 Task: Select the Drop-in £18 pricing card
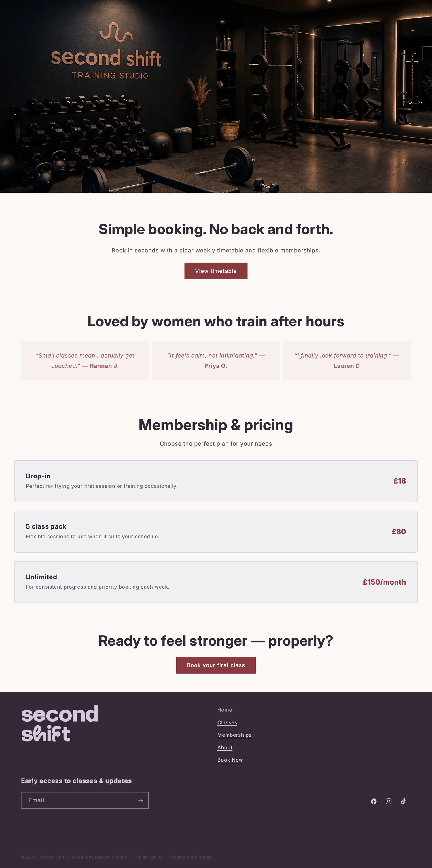tap(216, 481)
